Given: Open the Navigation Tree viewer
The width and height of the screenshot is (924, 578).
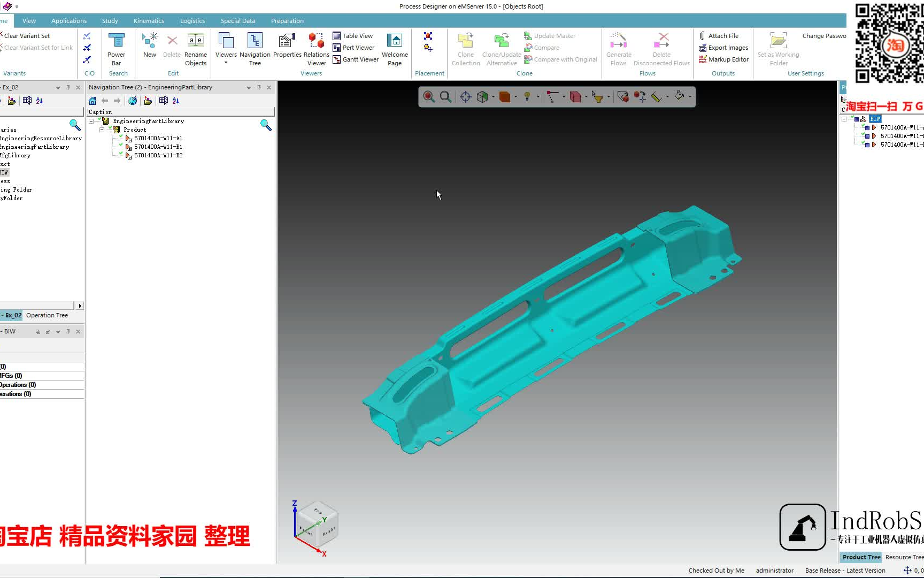Looking at the screenshot, I should pos(255,49).
